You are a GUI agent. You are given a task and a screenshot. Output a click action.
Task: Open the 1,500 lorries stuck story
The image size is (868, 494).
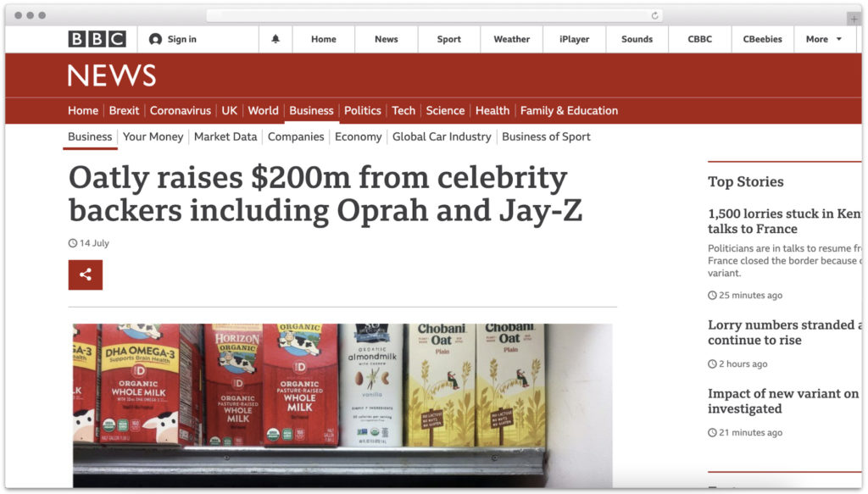[784, 221]
